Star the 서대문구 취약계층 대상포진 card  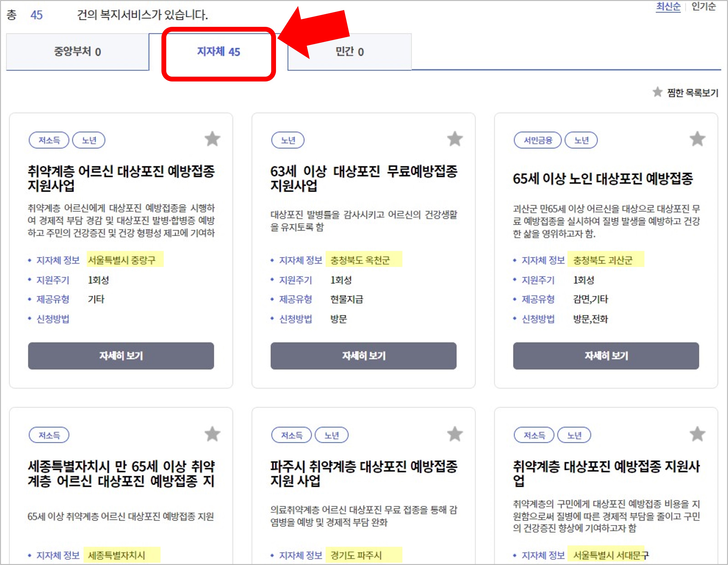click(x=697, y=434)
